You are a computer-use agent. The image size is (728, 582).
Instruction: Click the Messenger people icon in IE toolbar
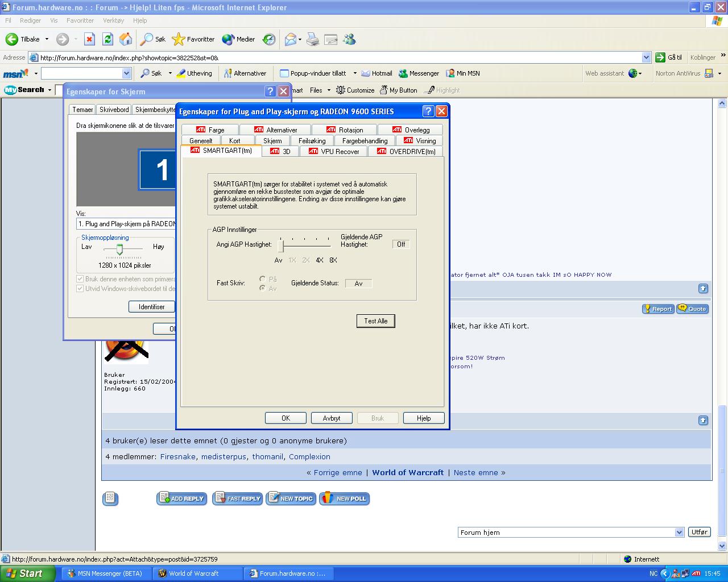click(x=349, y=39)
